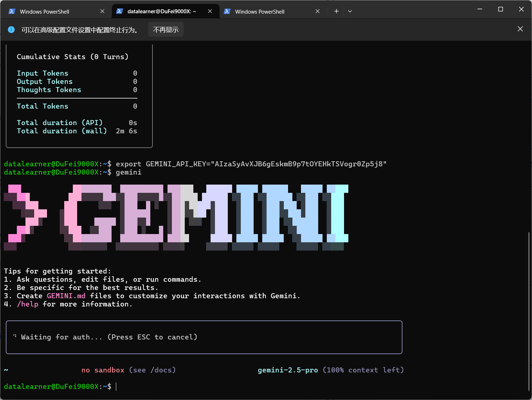Image resolution: width=532 pixels, height=400 pixels.
Task: Dismiss the notification bar with X
Action: pyautogui.click(x=520, y=29)
